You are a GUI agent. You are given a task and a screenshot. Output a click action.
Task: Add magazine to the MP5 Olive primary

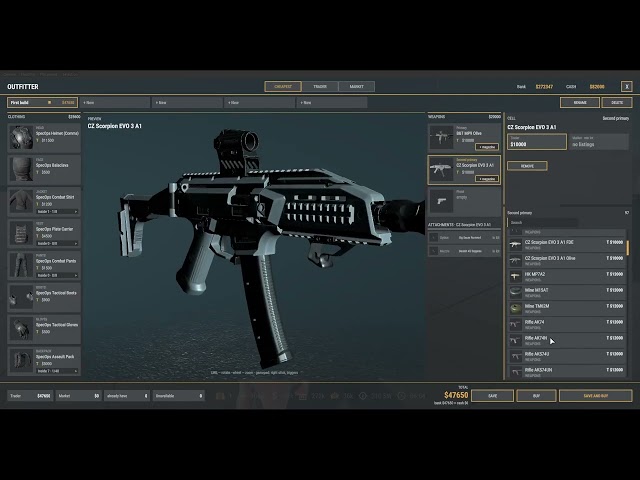point(487,147)
